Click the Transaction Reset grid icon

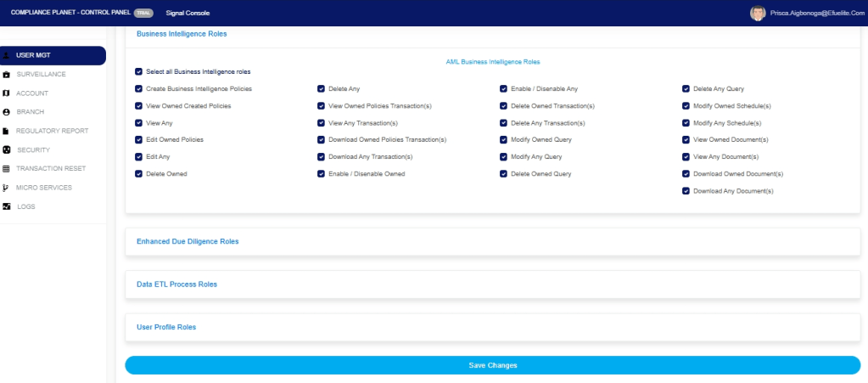pyautogui.click(x=7, y=168)
